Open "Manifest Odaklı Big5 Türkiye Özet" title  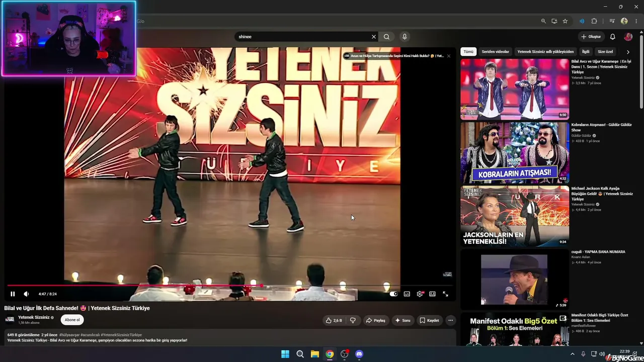600,318
